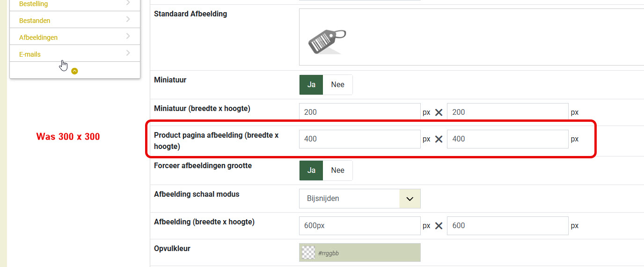Collapse the sidebar menu with yellow arrow
Screen dimensions: 644x267
74,71
